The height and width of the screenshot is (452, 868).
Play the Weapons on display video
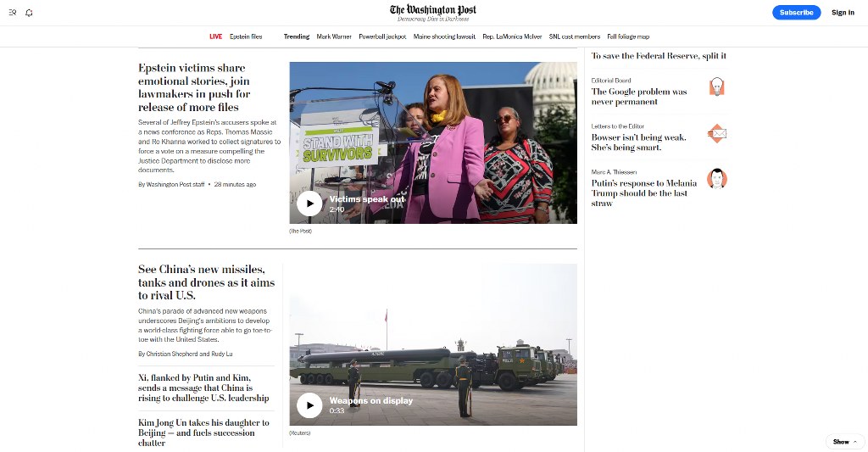tap(309, 405)
